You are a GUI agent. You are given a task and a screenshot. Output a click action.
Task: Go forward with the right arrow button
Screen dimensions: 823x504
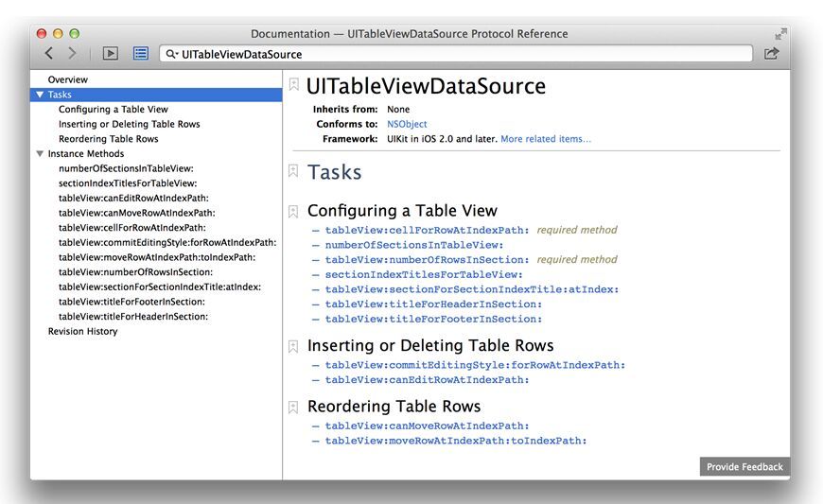[73, 53]
